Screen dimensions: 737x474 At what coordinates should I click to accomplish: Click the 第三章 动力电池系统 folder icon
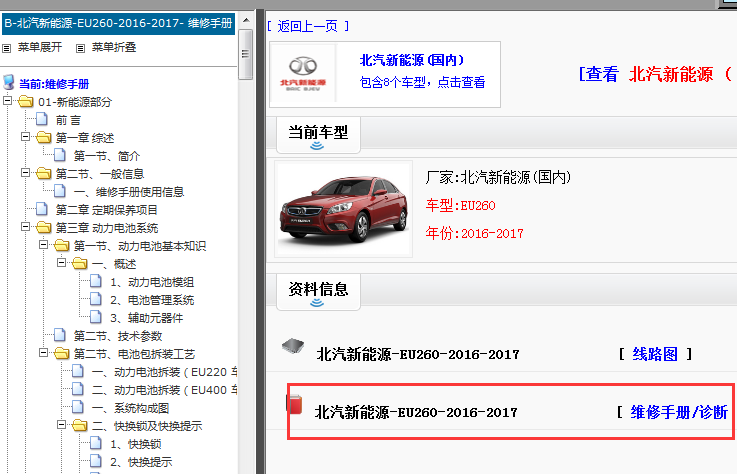pyautogui.click(x=44, y=228)
